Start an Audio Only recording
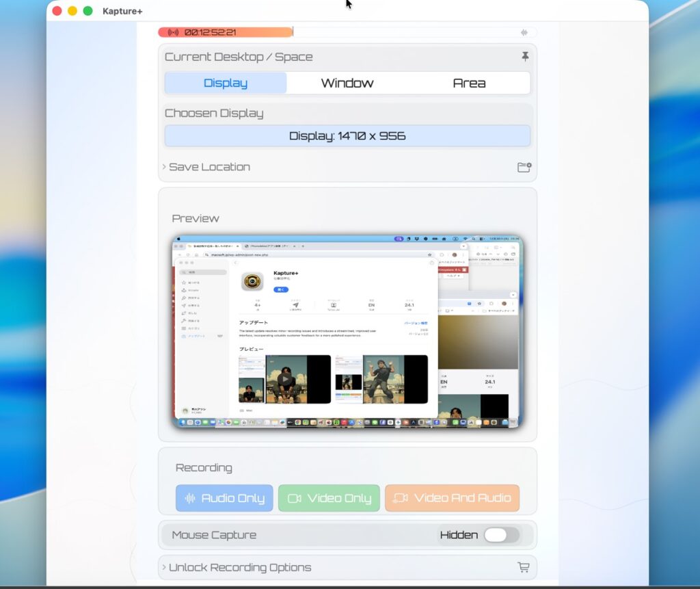The width and height of the screenshot is (700, 589). (224, 498)
